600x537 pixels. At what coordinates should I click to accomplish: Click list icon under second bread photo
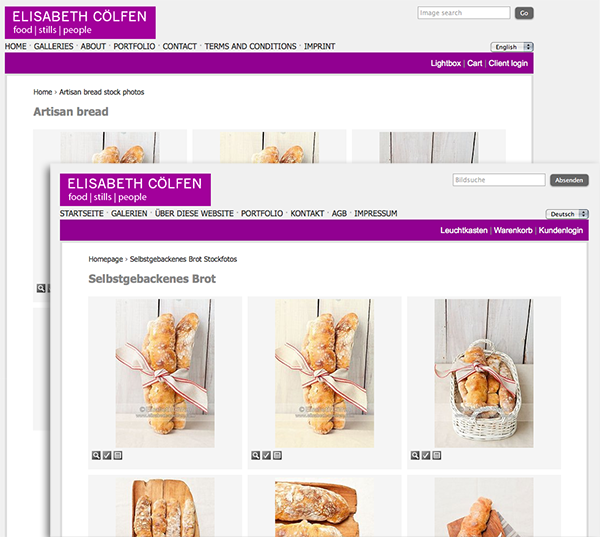coord(277,455)
